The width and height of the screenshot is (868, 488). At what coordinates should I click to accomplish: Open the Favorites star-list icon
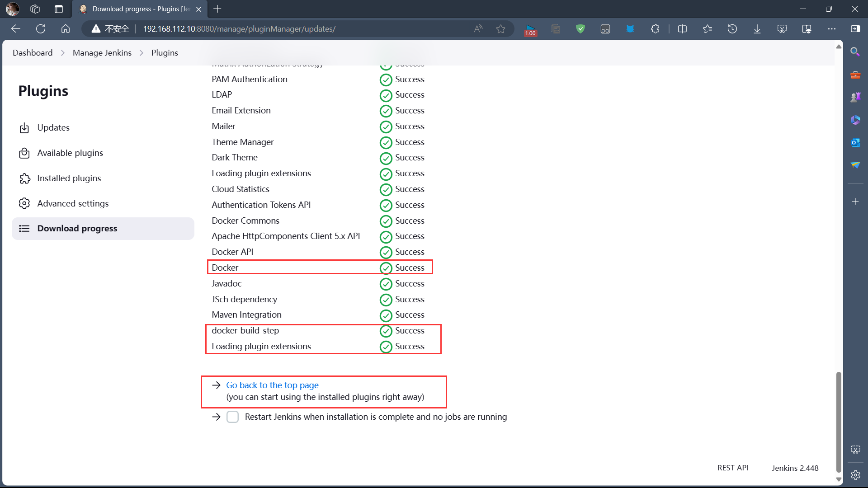pos(708,28)
